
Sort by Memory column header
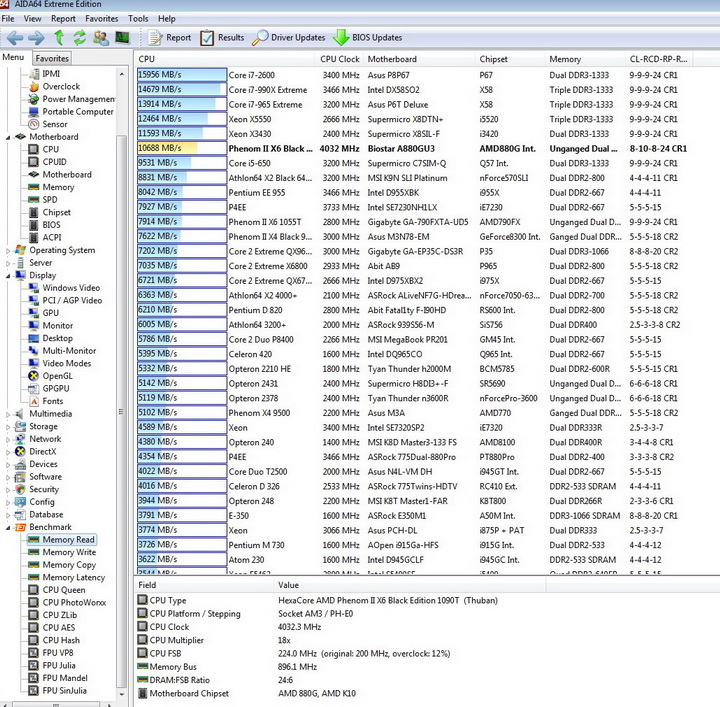[585, 59]
